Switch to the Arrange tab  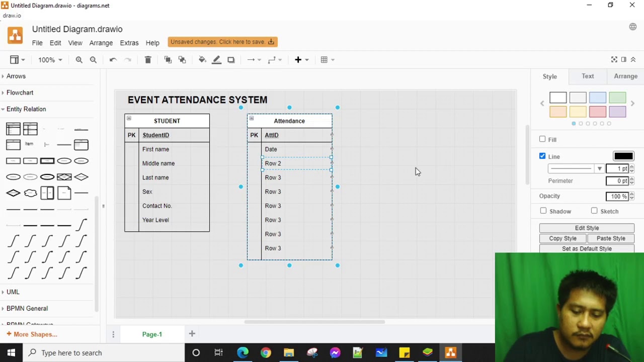click(x=625, y=76)
